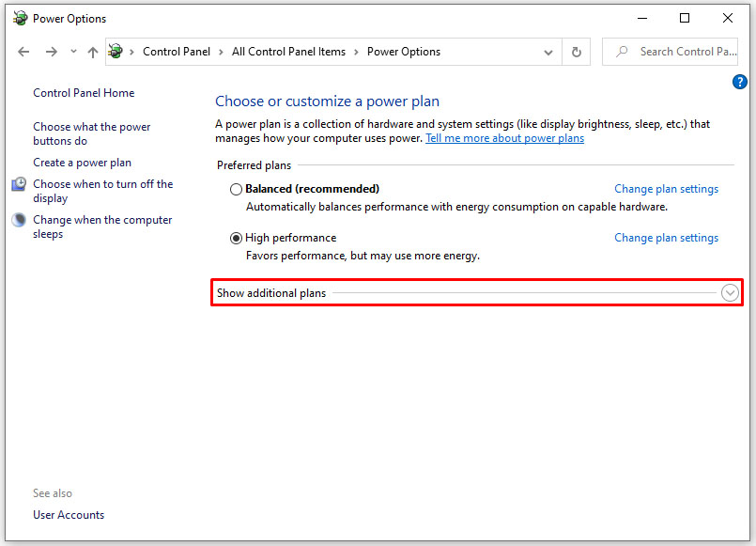Expand chevron after Control Panel breadcrumb

tap(221, 52)
